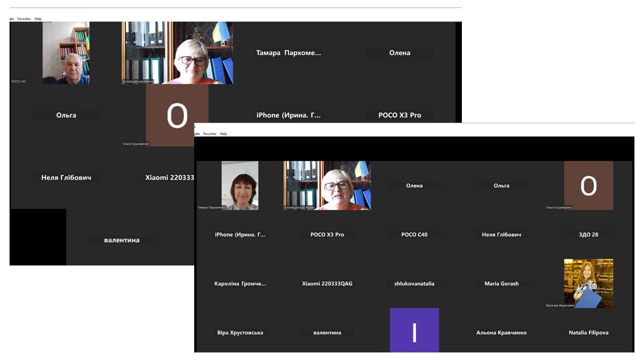
Task: Open Favorites menu in the back window
Action: point(24,19)
